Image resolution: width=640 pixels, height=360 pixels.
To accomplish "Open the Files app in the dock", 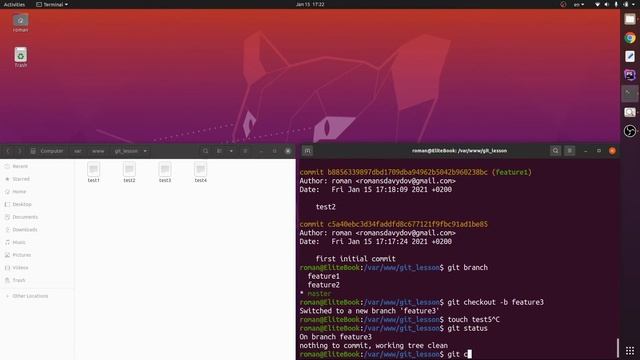I will (630, 19).
